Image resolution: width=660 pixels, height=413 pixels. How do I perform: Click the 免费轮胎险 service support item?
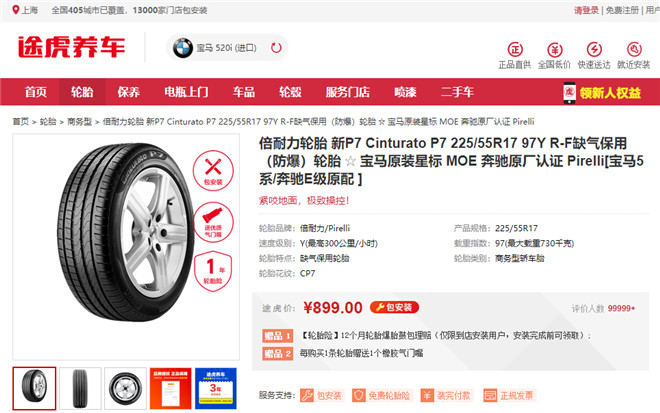[x=381, y=395]
